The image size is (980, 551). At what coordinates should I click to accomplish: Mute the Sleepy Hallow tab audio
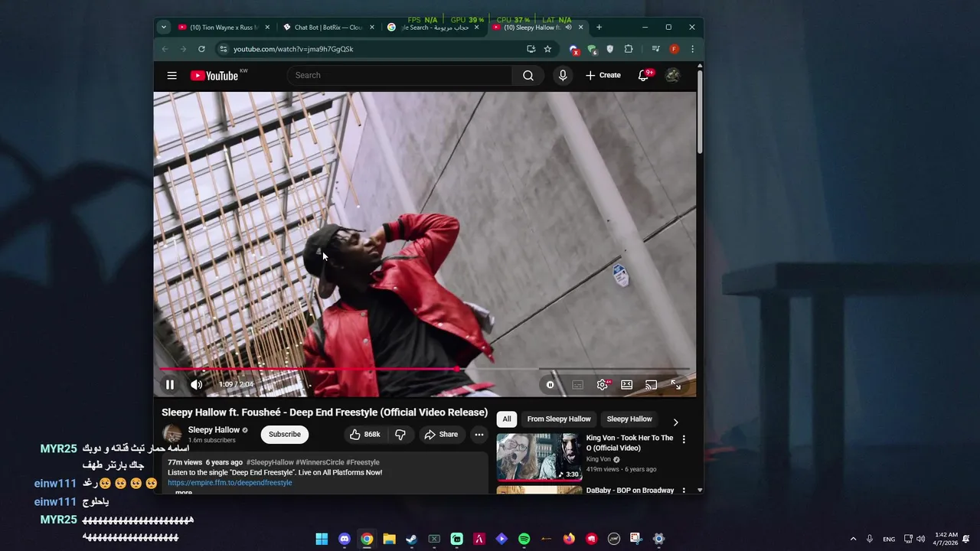tap(568, 28)
